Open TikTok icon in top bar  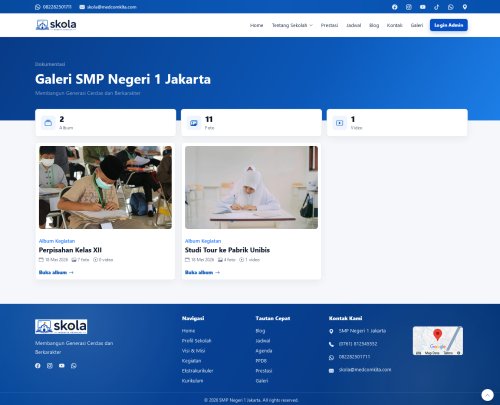(x=437, y=7)
